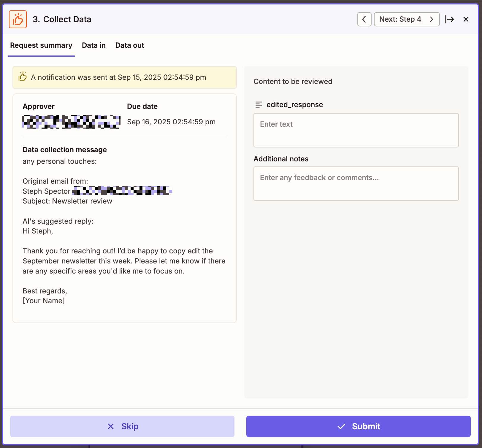This screenshot has width=482, height=448.
Task: Click the edited_response Enter text field
Action: [x=356, y=130]
